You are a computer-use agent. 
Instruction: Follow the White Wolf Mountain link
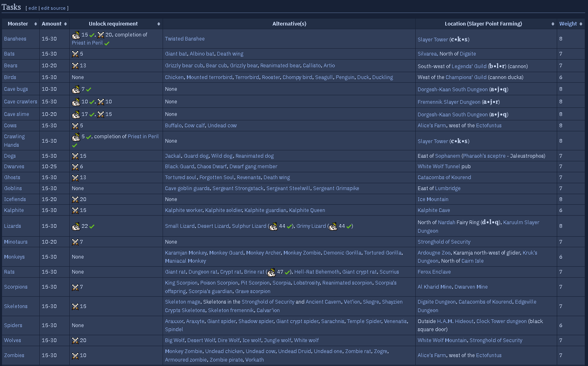pos(442,340)
